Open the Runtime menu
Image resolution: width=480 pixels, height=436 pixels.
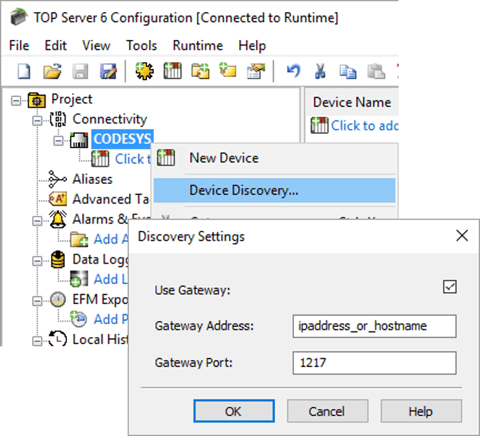tap(198, 45)
